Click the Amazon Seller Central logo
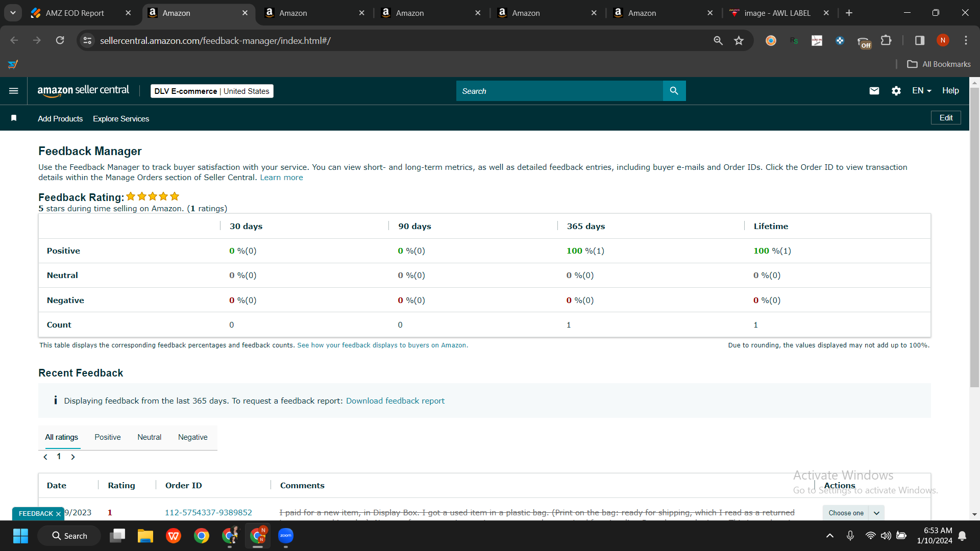Screen dimensions: 980x551 click(83, 91)
